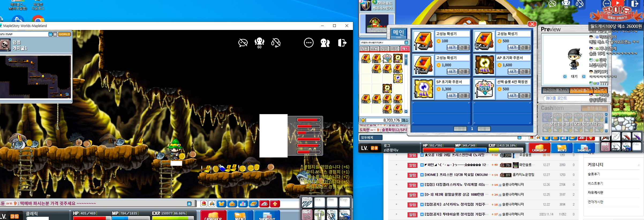The width and height of the screenshot is (644, 220).
Task: Open the 메인 main cash shop tab
Action: coord(398,33)
